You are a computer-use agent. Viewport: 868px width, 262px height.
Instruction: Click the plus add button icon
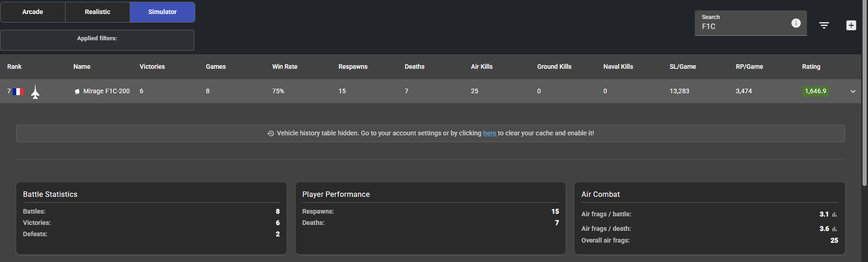tap(851, 25)
